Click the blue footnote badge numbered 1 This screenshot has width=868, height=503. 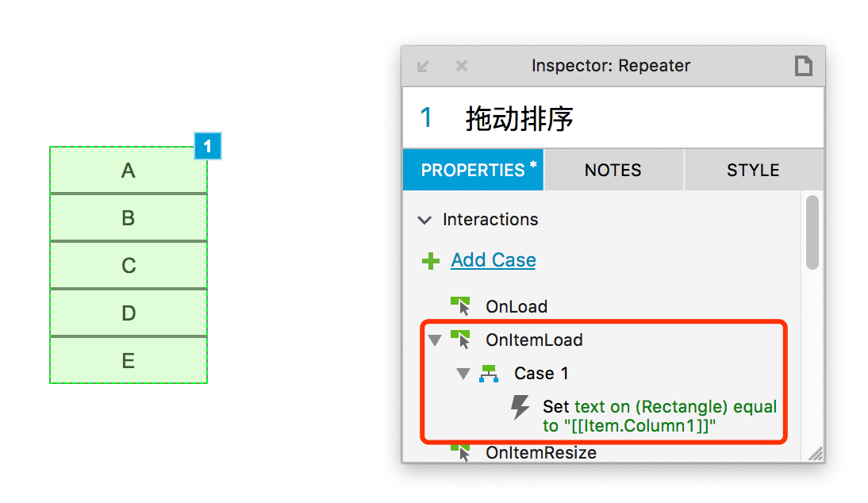[208, 146]
